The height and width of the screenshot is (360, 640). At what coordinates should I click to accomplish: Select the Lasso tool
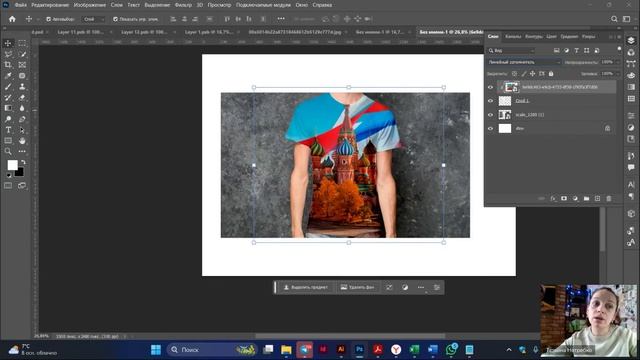tap(8, 54)
